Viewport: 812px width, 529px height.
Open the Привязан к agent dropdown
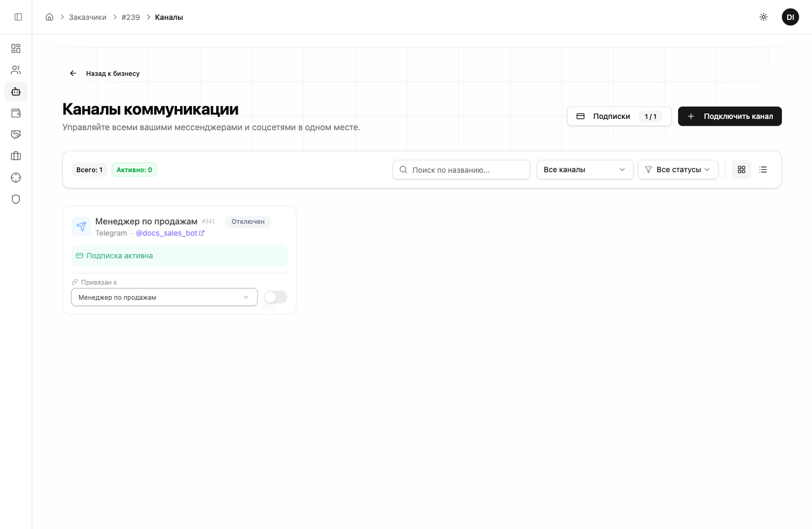click(x=164, y=297)
